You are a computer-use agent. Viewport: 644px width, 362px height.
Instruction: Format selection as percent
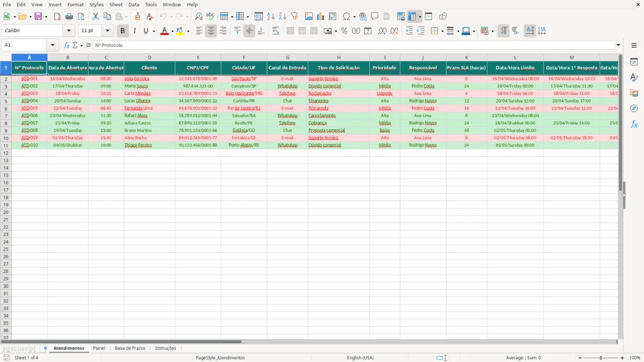point(344,31)
